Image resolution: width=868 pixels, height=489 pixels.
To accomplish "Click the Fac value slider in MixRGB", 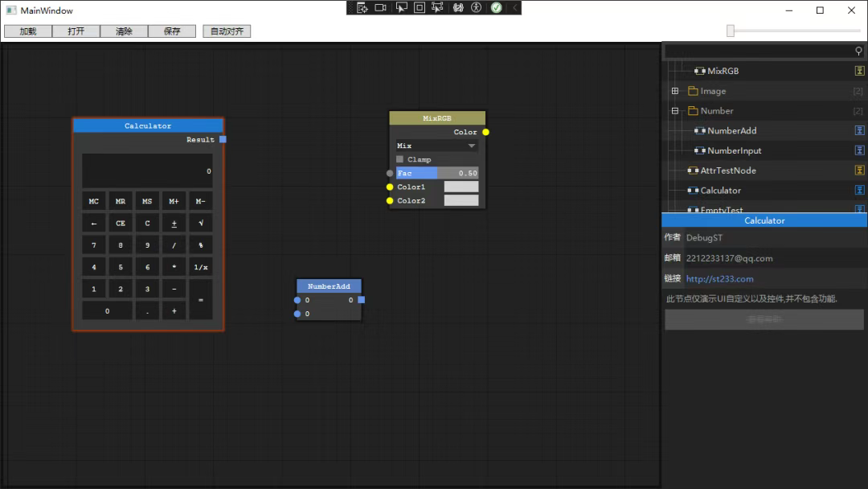I will click(436, 173).
